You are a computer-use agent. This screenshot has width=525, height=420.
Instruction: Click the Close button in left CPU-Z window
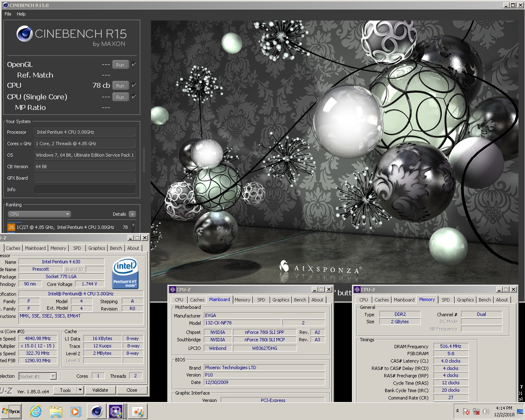[x=132, y=390]
